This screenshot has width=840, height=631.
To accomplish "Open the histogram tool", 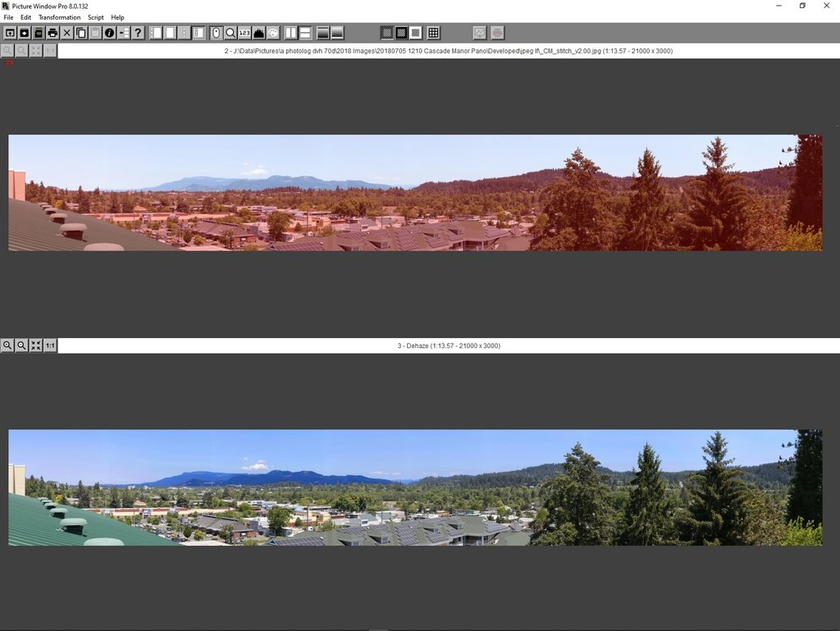I will pos(258,33).
